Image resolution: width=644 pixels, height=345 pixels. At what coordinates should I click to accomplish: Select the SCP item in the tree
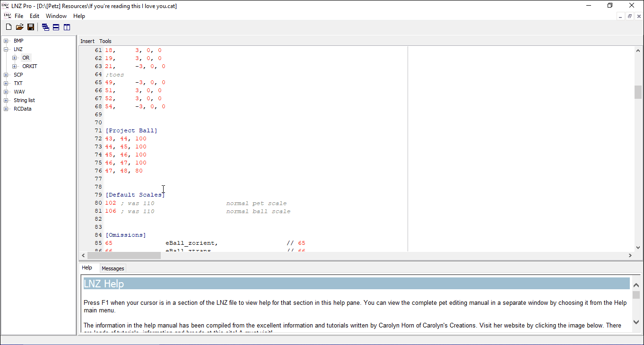(18, 75)
